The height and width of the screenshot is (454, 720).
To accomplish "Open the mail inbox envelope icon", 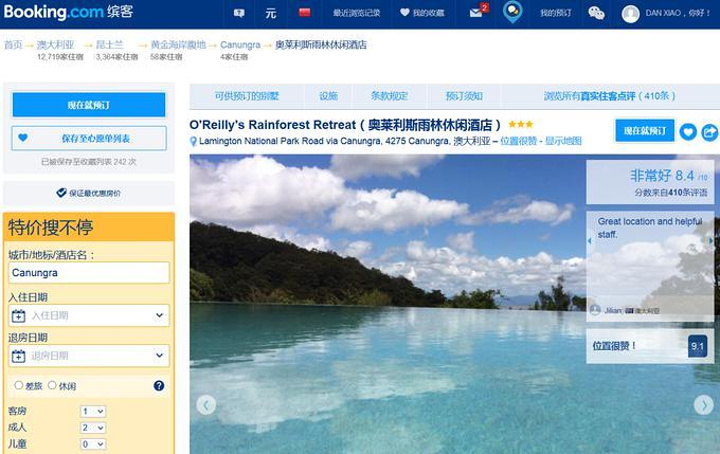I will (x=477, y=13).
